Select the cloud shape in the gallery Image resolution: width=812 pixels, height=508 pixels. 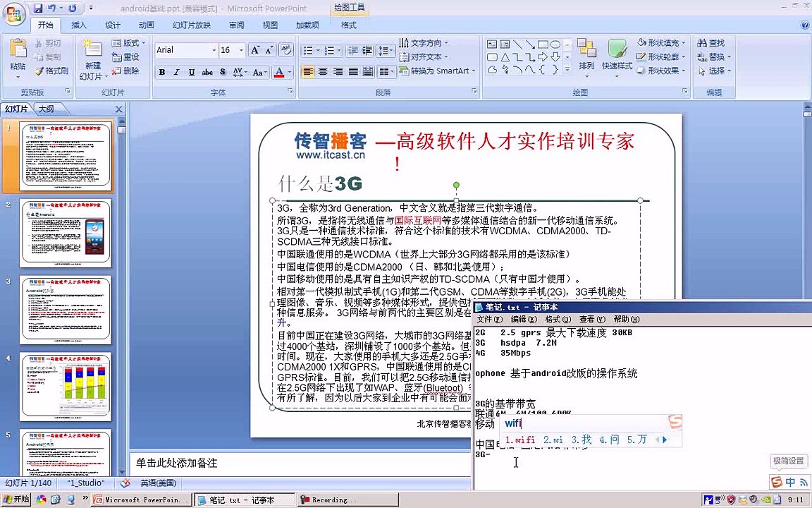[492, 69]
